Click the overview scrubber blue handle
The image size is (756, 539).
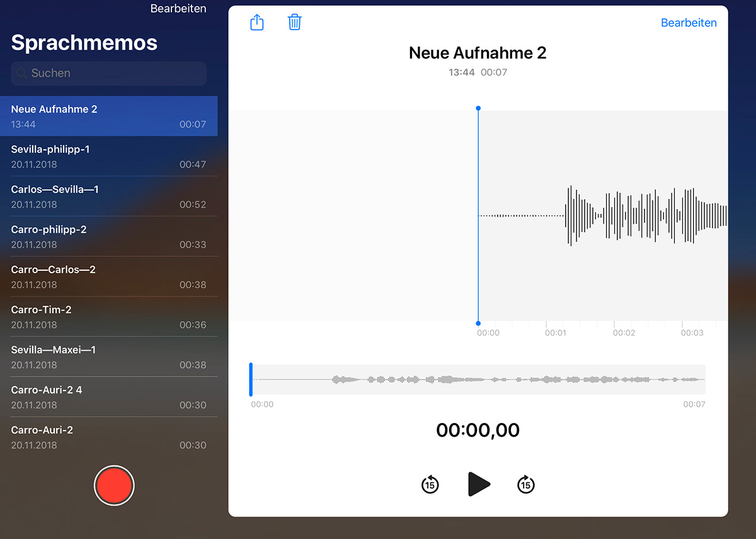pos(251,379)
